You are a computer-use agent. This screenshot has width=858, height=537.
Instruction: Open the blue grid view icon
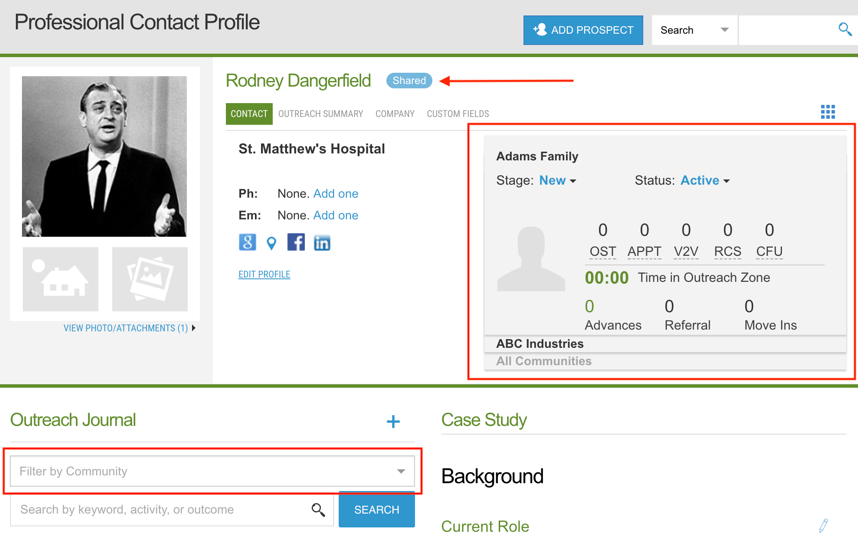pos(828,112)
